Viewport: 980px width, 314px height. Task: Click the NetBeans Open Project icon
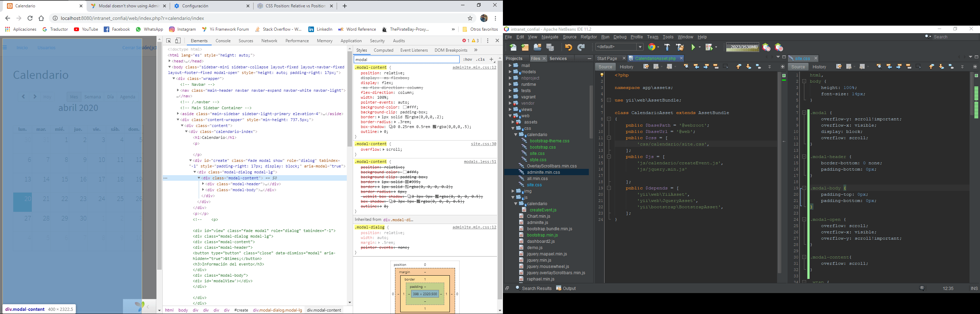pyautogui.click(x=537, y=47)
